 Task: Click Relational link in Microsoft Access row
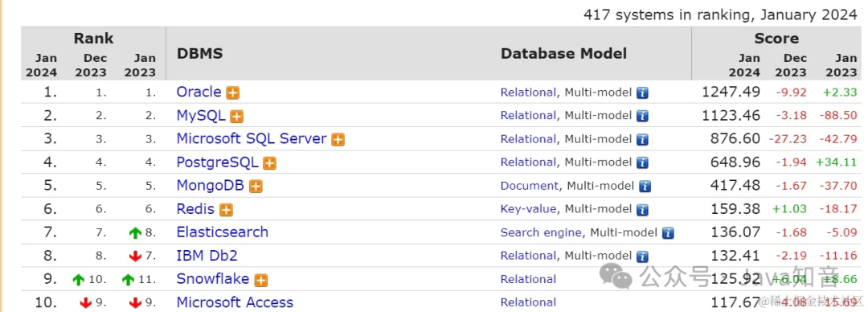528,302
